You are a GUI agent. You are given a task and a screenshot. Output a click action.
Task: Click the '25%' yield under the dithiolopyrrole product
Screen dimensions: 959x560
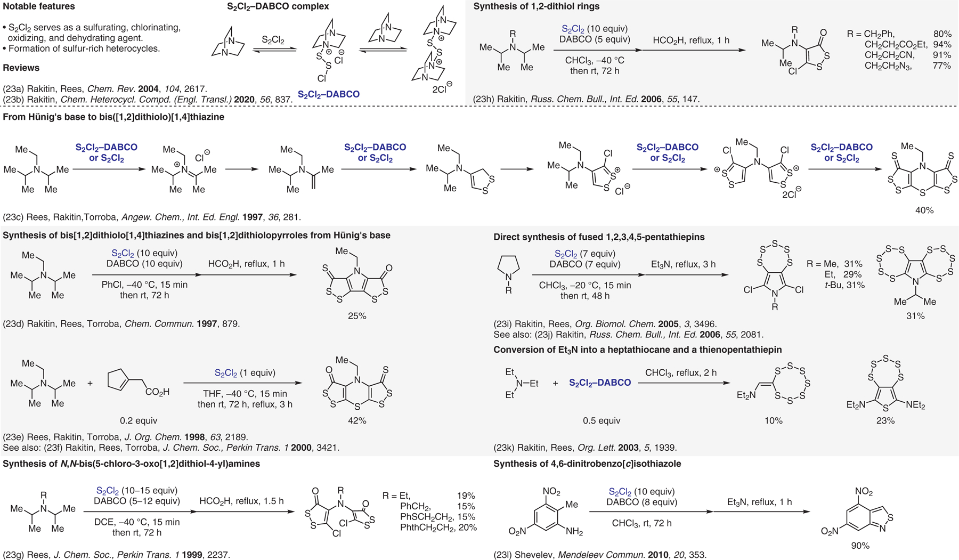[x=357, y=316]
